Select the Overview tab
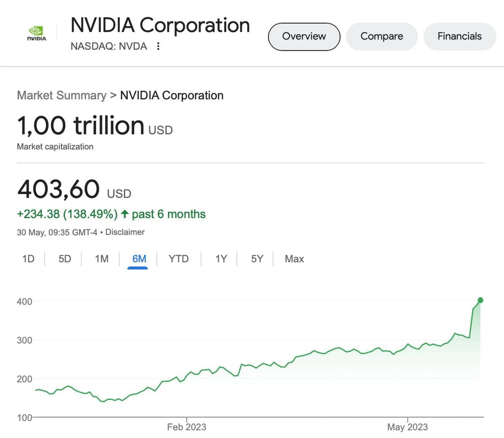The width and height of the screenshot is (504, 438). click(x=304, y=36)
